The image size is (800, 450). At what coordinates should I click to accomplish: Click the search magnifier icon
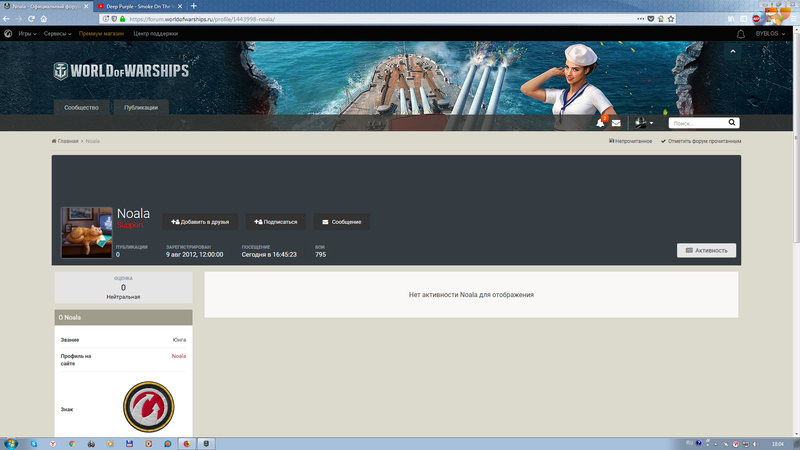(732, 123)
